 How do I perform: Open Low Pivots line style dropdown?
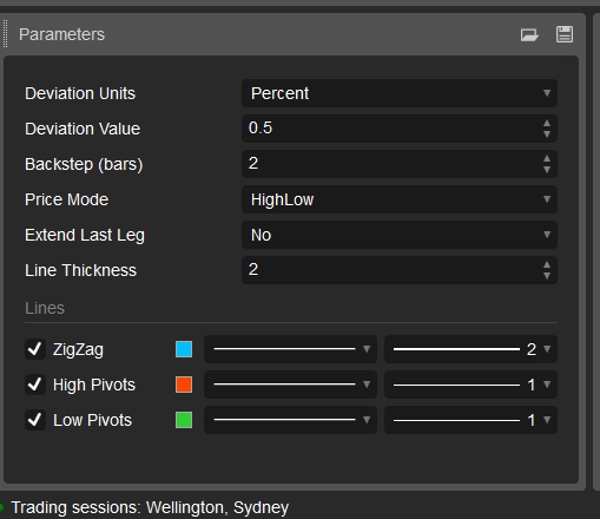point(290,420)
